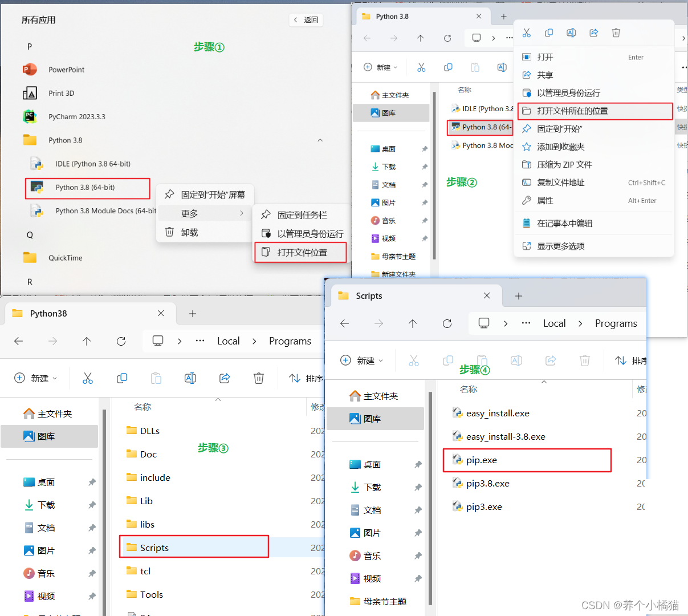
Task: Click the delete trash icon atop the Explorer context menu
Action: coord(616,33)
